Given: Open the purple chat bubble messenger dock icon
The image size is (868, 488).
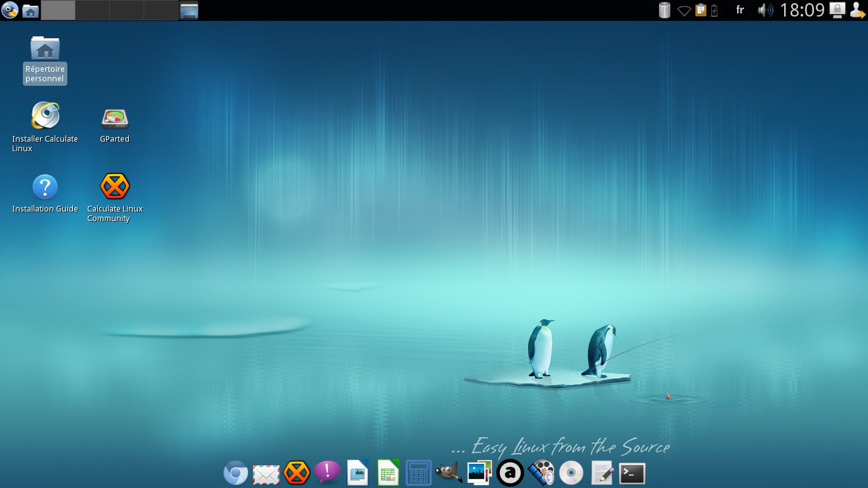Looking at the screenshot, I should click(x=327, y=473).
